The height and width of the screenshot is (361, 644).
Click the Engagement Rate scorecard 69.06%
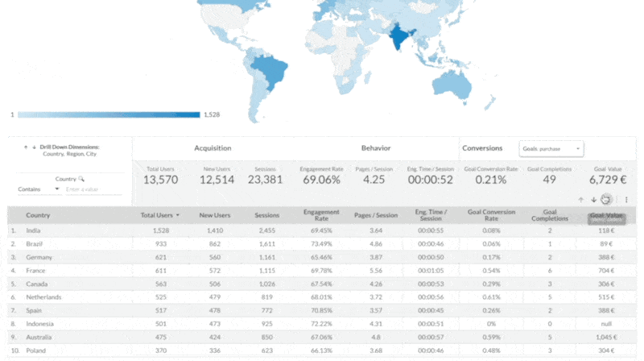pos(321,180)
